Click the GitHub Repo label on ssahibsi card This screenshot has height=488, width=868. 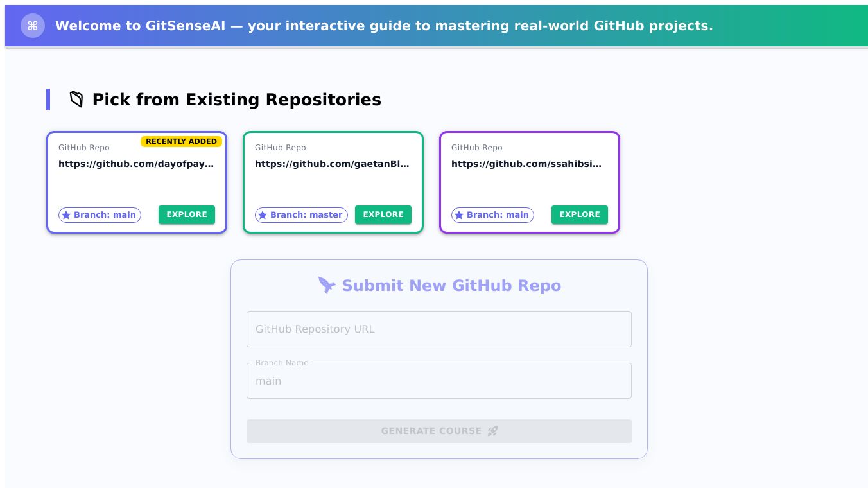click(x=477, y=148)
